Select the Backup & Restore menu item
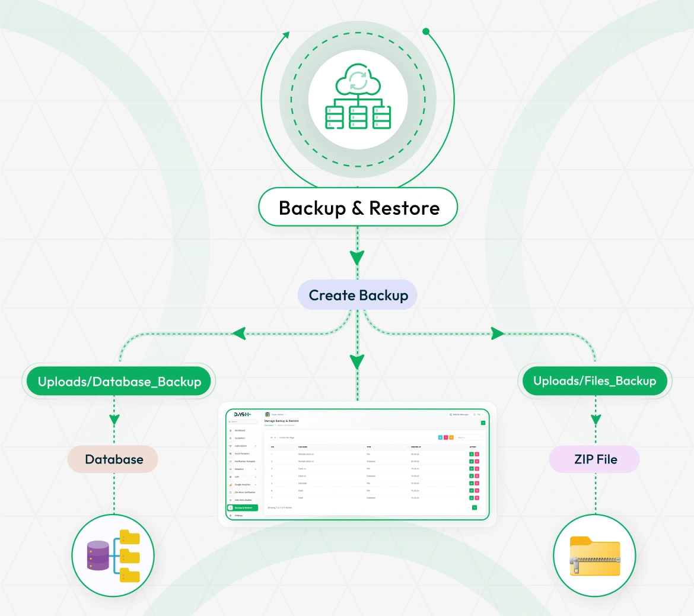 tap(243, 507)
